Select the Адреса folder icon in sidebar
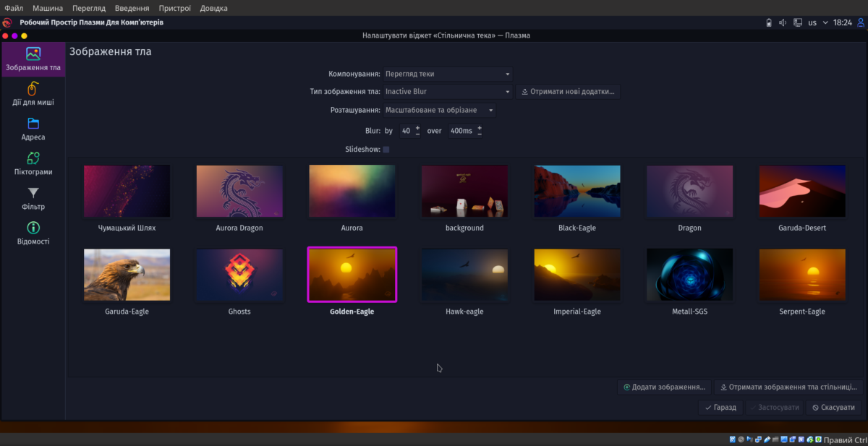The image size is (868, 446). pyautogui.click(x=33, y=129)
